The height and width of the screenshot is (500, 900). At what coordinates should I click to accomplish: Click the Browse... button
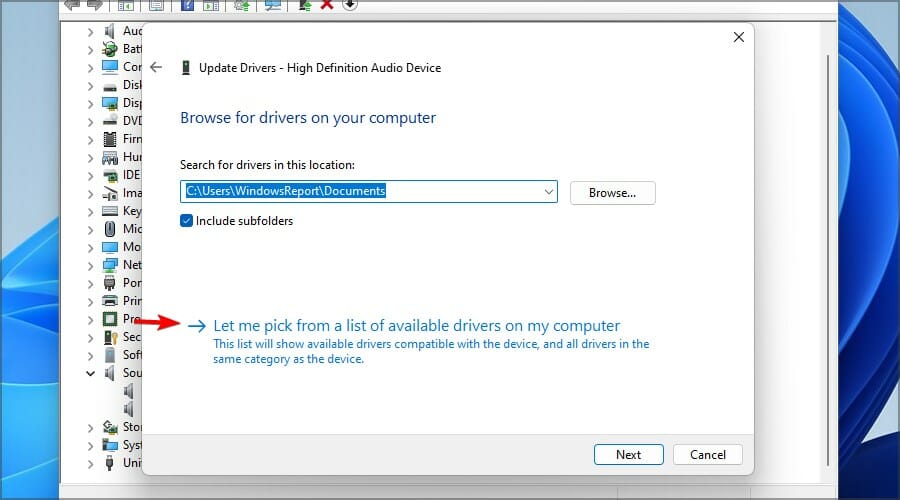click(x=612, y=193)
